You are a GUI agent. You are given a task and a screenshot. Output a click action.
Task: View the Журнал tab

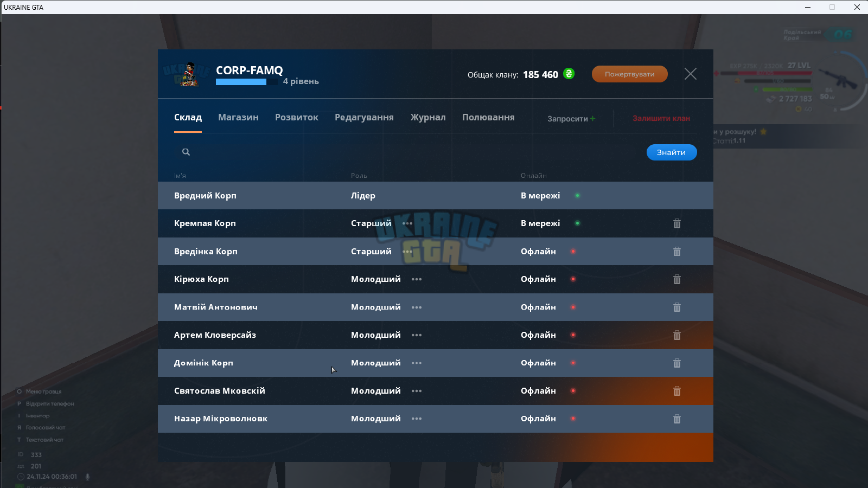(x=428, y=118)
